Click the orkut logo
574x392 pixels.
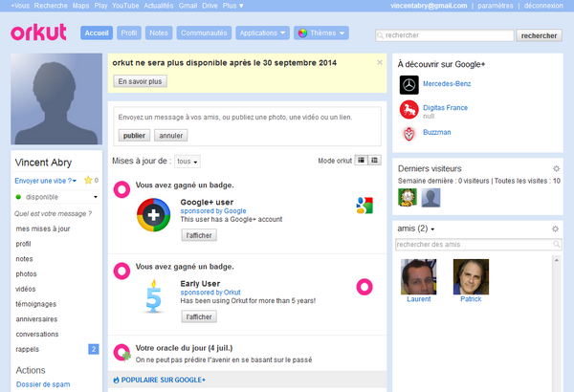coord(38,33)
